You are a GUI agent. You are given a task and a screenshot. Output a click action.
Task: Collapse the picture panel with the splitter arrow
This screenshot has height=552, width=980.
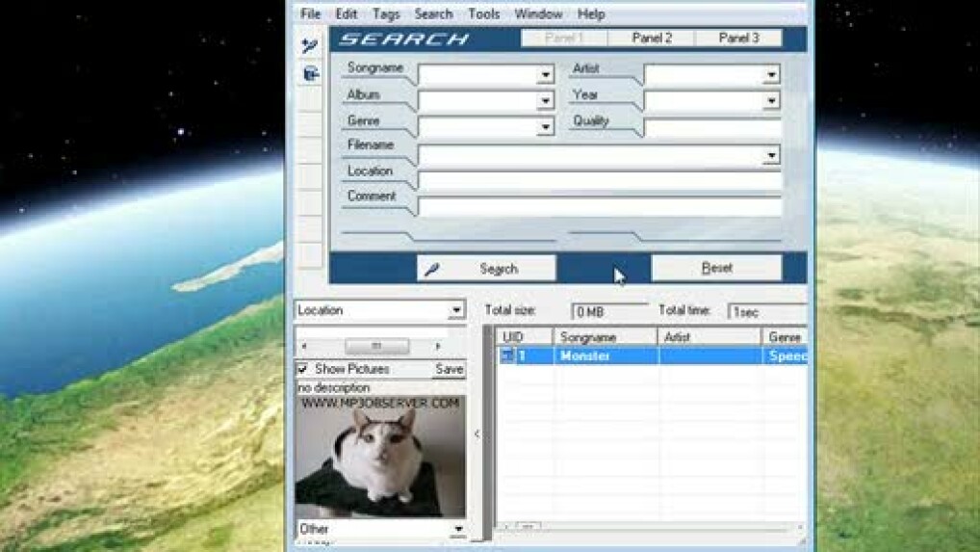coord(477,434)
